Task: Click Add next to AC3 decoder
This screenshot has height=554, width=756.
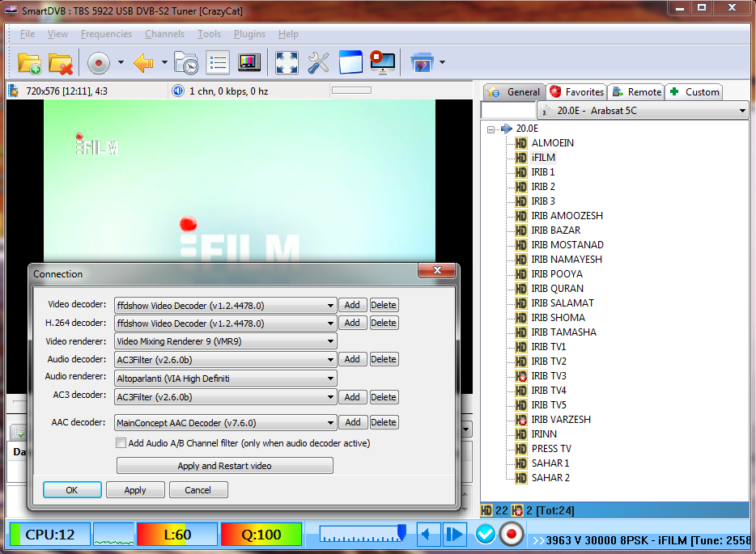Action: click(352, 397)
